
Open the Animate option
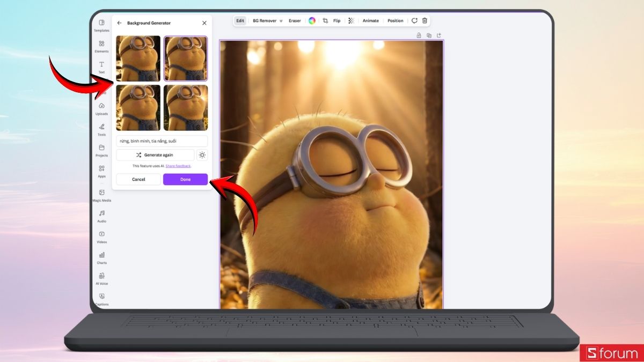click(x=370, y=20)
